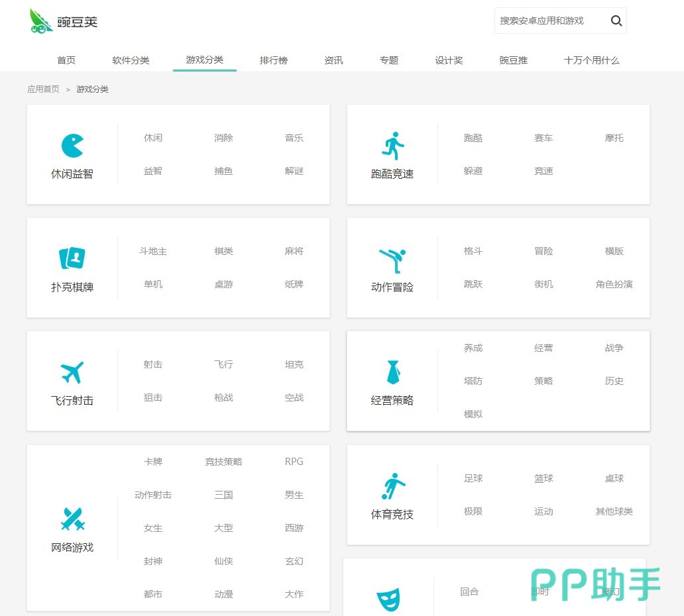Screen dimensions: 684x616
Task: Open the 玄幻 subcategory link
Action: (294, 561)
